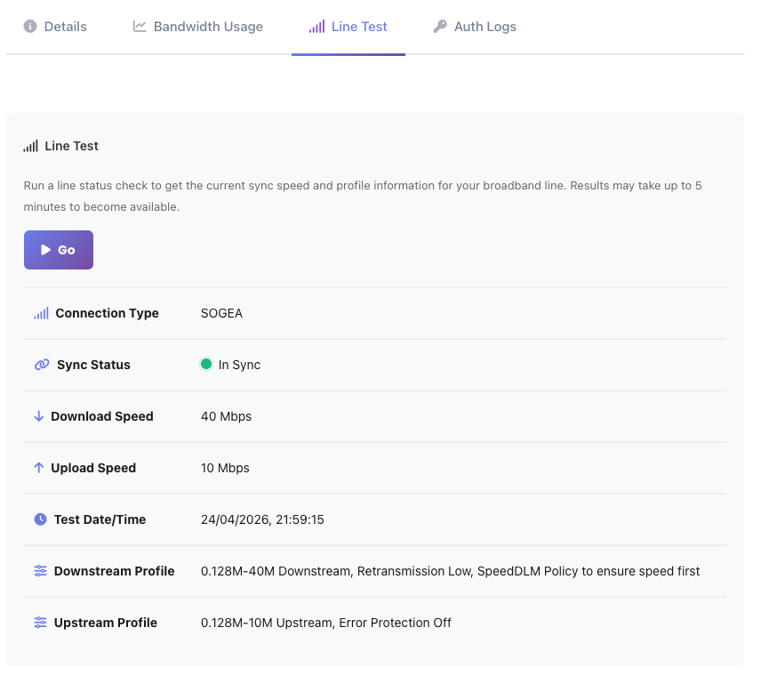Click the link icon beside Sync Status

pyautogui.click(x=42, y=365)
